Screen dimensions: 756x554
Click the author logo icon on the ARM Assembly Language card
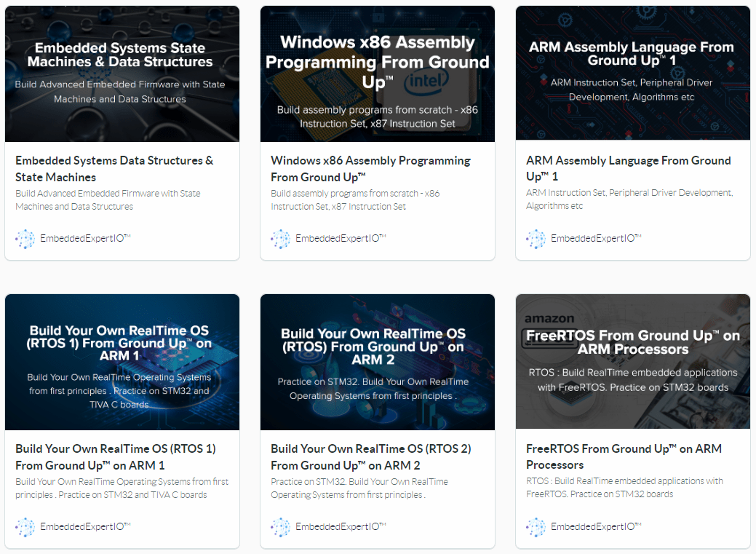536,239
